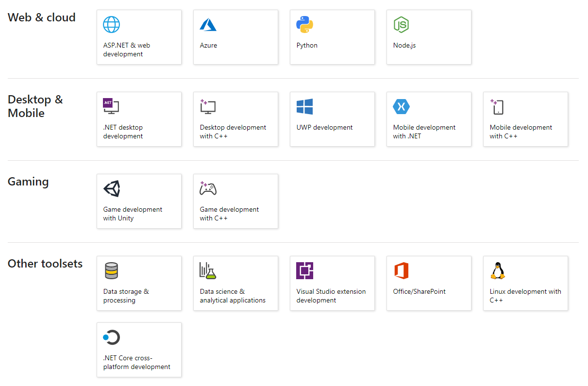Image resolution: width=588 pixels, height=386 pixels.
Task: Click the Windows logo UWP icon
Action: pos(304,106)
